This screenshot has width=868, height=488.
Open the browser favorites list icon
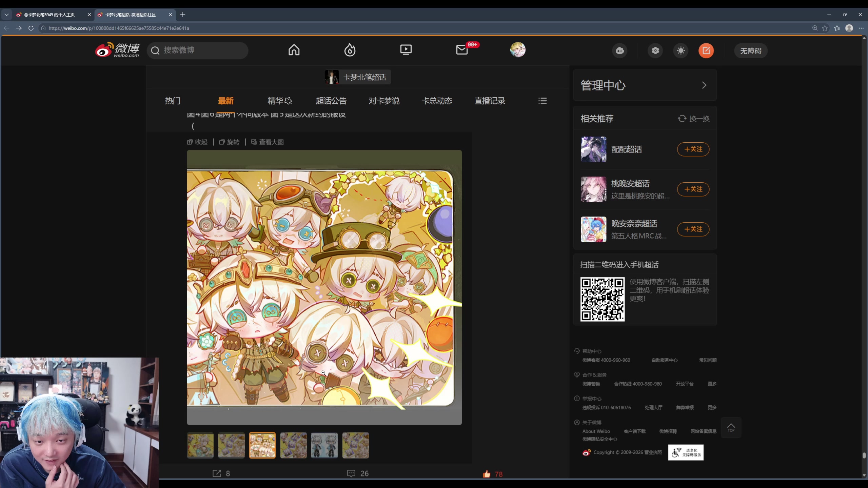(x=837, y=28)
